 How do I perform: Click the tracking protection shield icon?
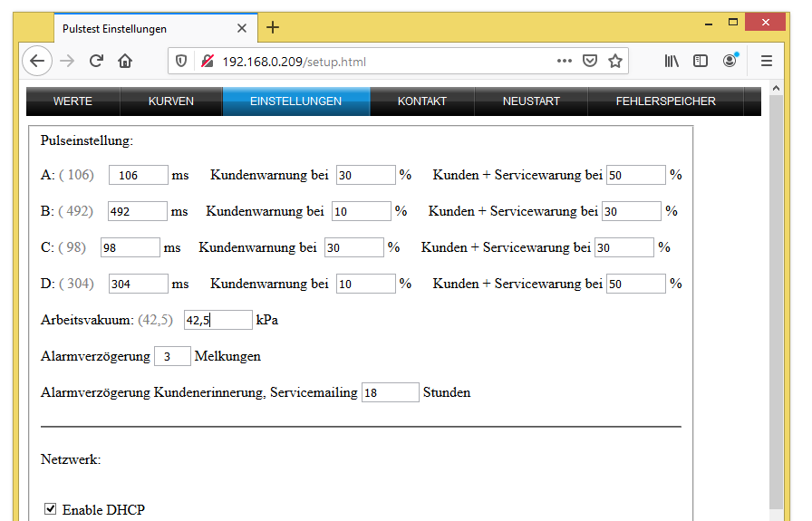click(180, 62)
